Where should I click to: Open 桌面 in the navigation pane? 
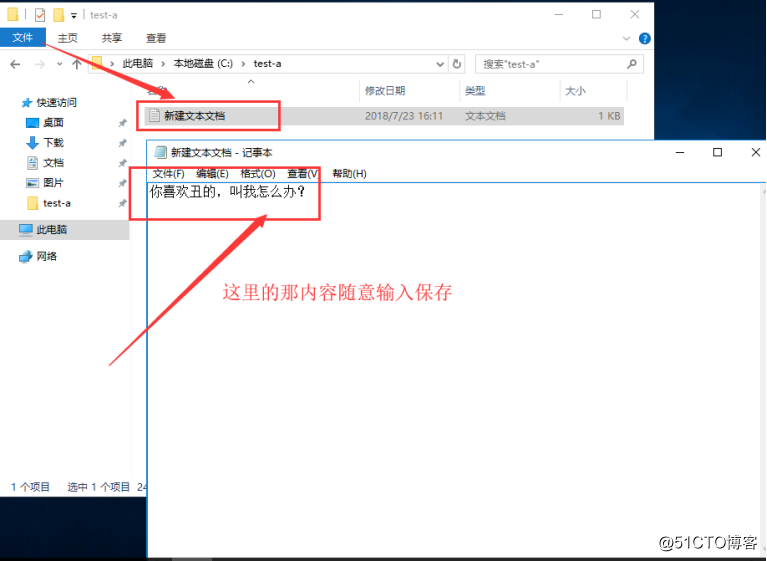pyautogui.click(x=53, y=123)
